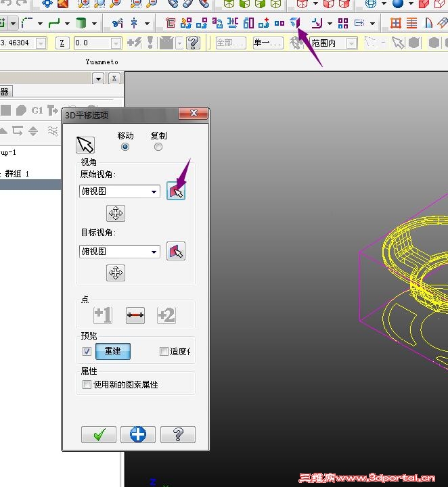448x487 pixels.
Task: Click the Translate 3D toolbar icon
Action: pyautogui.click(x=294, y=23)
